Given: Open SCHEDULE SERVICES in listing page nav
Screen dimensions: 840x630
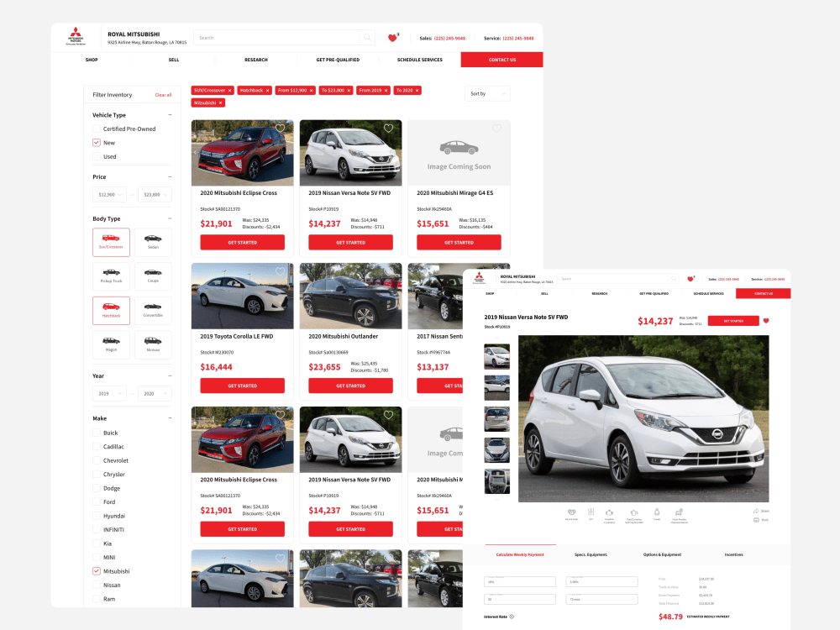Looking at the screenshot, I should coord(420,60).
